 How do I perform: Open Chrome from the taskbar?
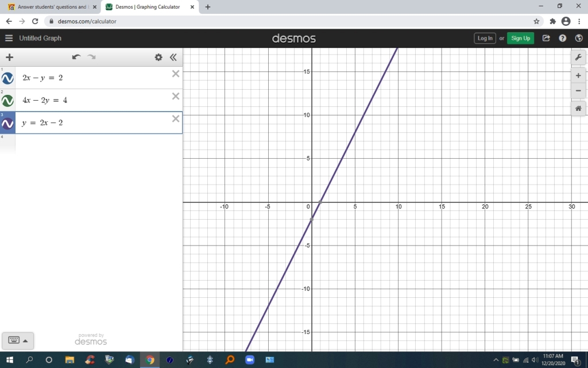pyautogui.click(x=150, y=360)
